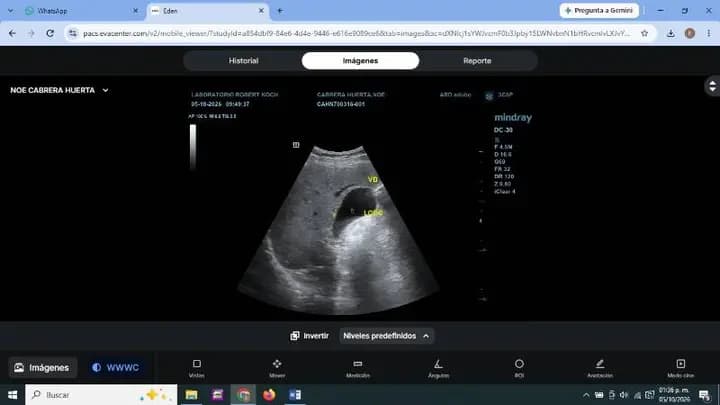Open the browser downloads icon
720x405 pixels.
coord(670,33)
